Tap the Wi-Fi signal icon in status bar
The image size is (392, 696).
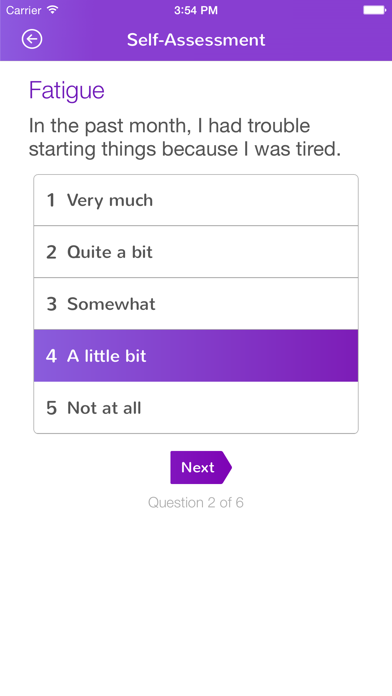(53, 10)
